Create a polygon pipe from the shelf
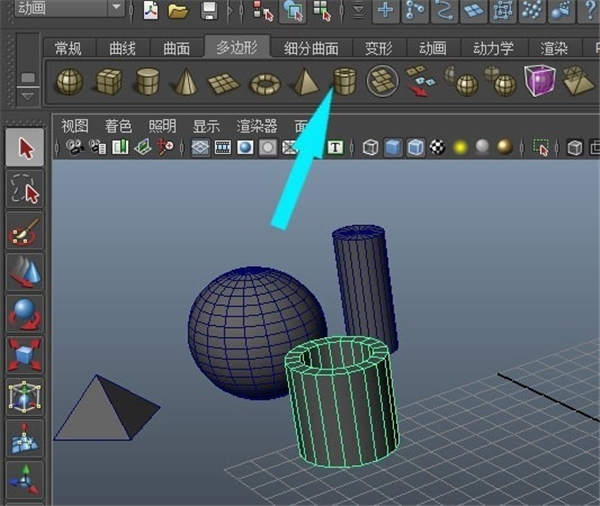This screenshot has width=600, height=506. [x=344, y=81]
